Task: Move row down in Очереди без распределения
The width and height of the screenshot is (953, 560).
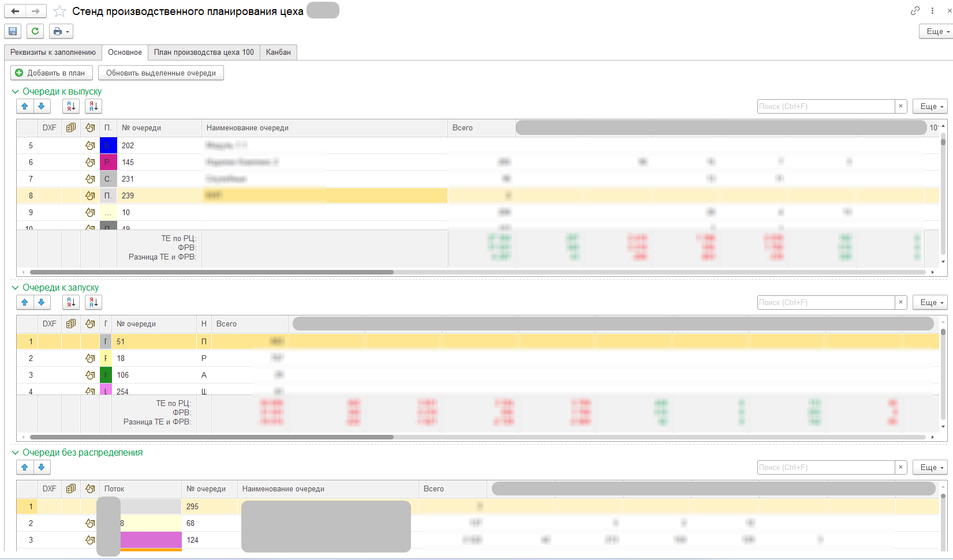Action: tap(42, 467)
